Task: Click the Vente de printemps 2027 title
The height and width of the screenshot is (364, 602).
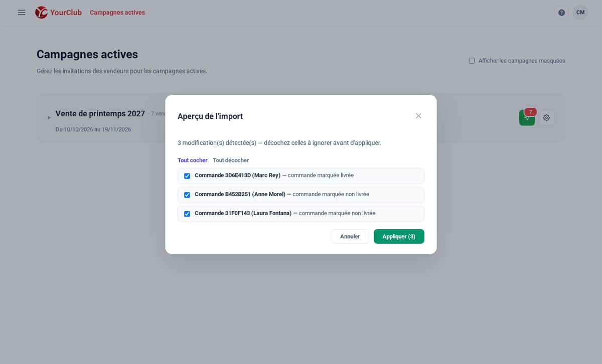Action: coord(100,114)
